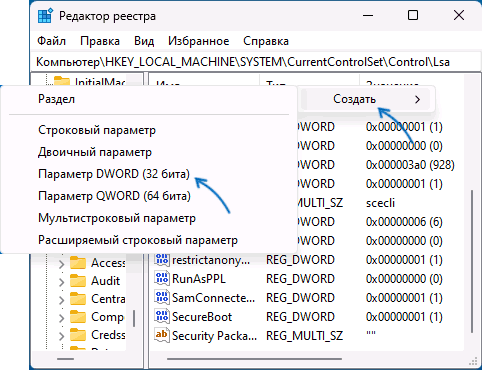Click the SecureBoot value icon
This screenshot has width=482, height=370.
coord(162,317)
